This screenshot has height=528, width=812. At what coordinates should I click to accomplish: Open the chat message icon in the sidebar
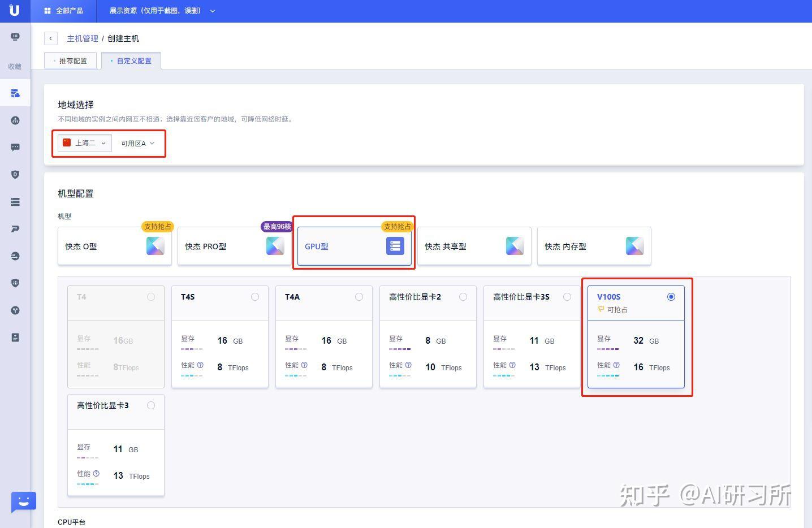[x=15, y=147]
